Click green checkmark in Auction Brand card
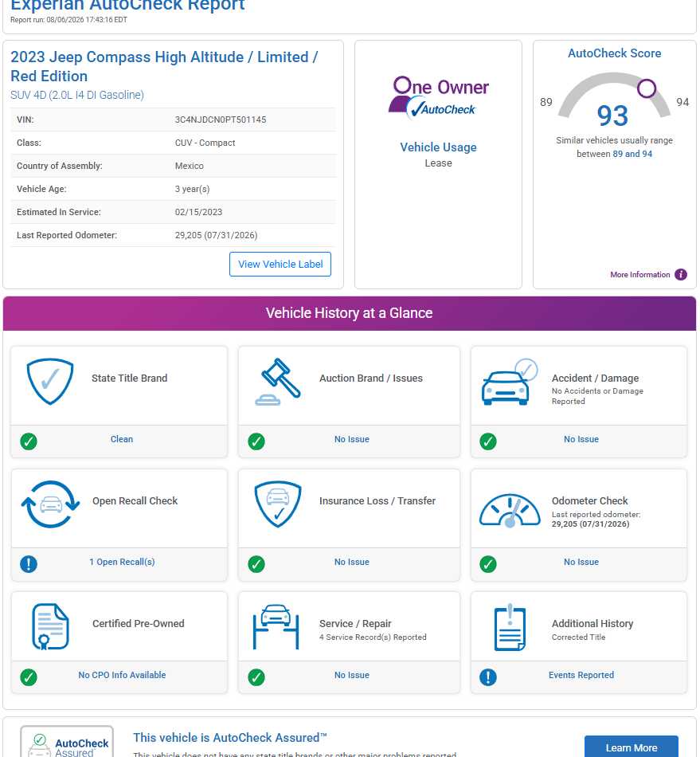 click(256, 441)
